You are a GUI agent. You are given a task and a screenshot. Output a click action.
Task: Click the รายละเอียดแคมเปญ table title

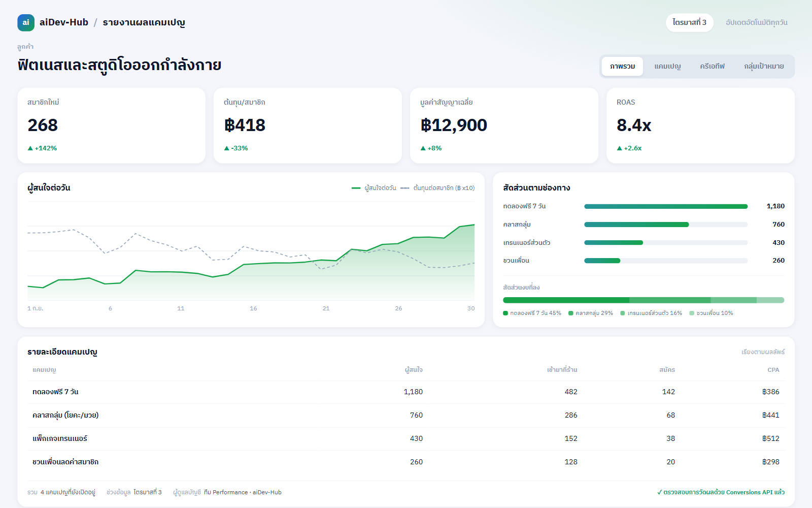coord(62,352)
